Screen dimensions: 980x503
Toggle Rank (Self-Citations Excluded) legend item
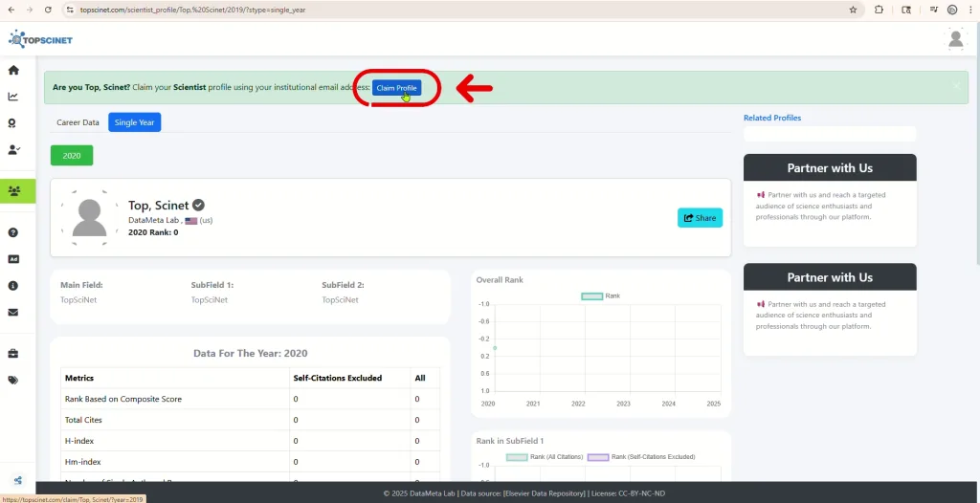[x=641, y=457]
